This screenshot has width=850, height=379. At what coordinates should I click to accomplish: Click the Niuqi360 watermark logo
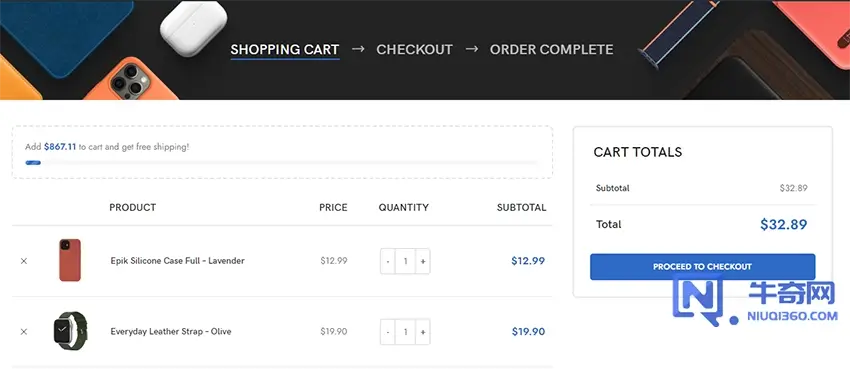coord(755,300)
